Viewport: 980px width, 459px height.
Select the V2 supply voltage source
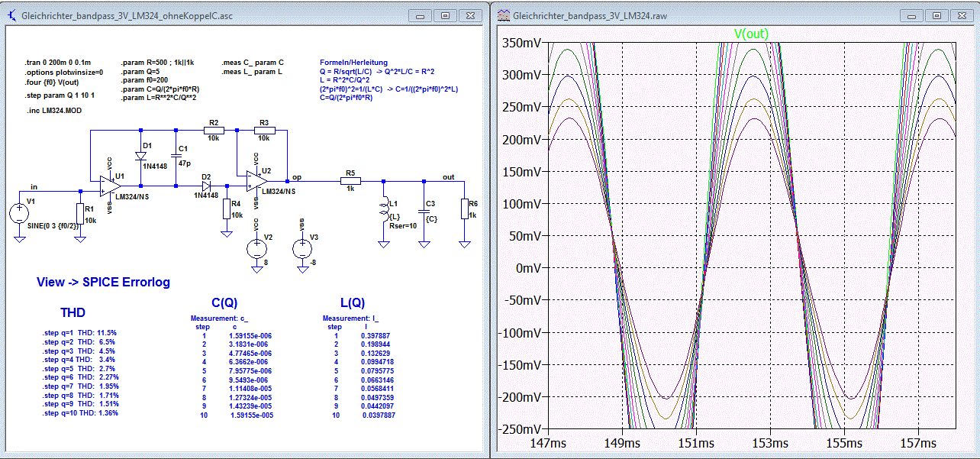[258, 247]
